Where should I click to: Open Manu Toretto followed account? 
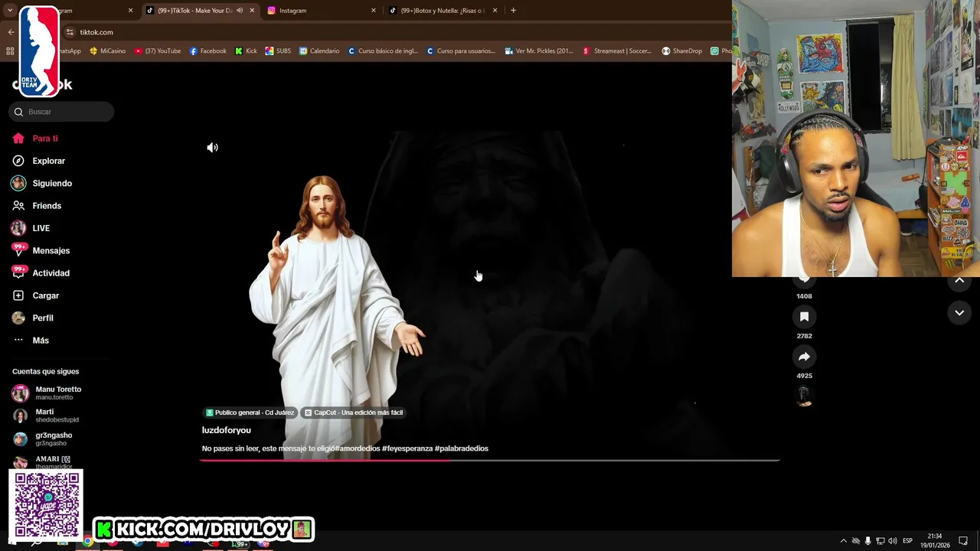(47, 393)
